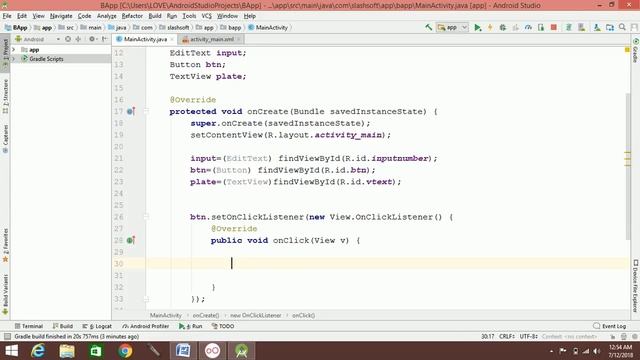Click the implements gutter icon on line 28

tap(131, 240)
